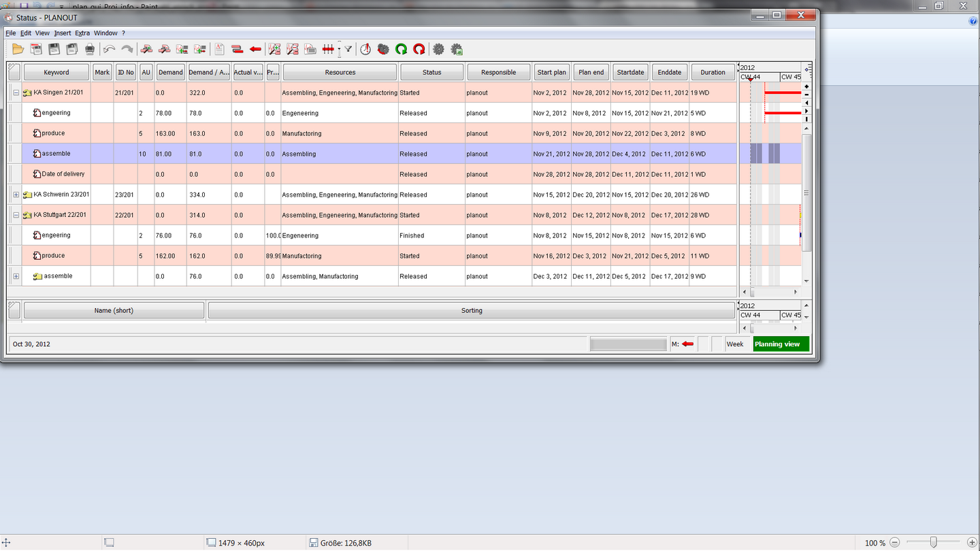Collapse the KA Singen 21/201 row
980x551 pixels.
point(16,93)
